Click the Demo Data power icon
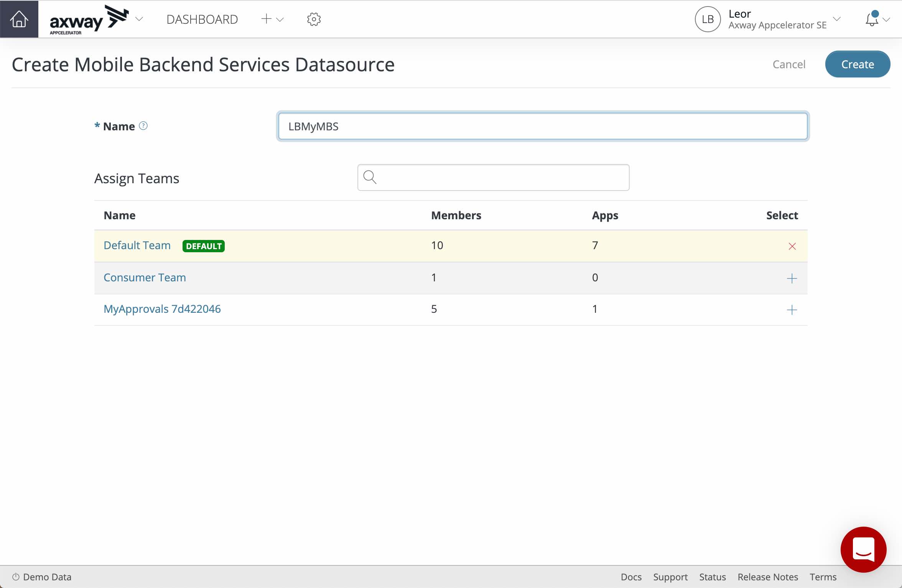Viewport: 902px width, 588px height. tap(16, 577)
